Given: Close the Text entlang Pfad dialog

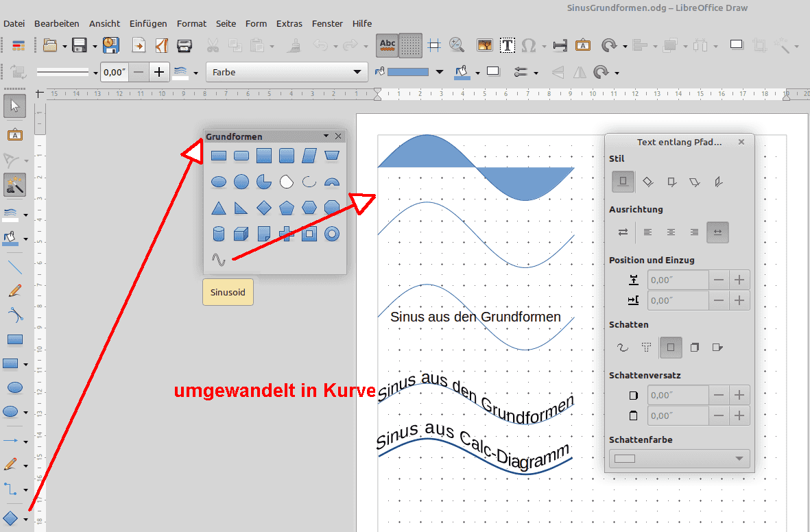Looking at the screenshot, I should pos(741,141).
